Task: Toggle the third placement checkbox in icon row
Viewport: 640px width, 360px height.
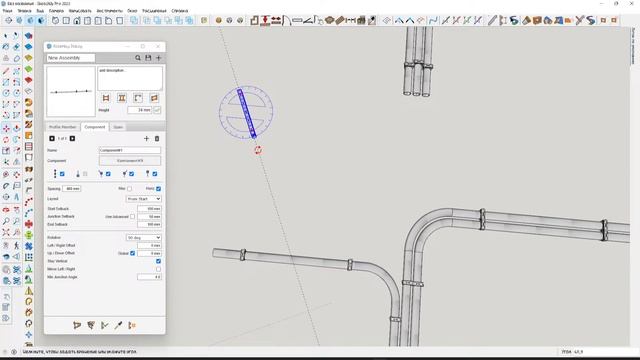Action: [108, 174]
